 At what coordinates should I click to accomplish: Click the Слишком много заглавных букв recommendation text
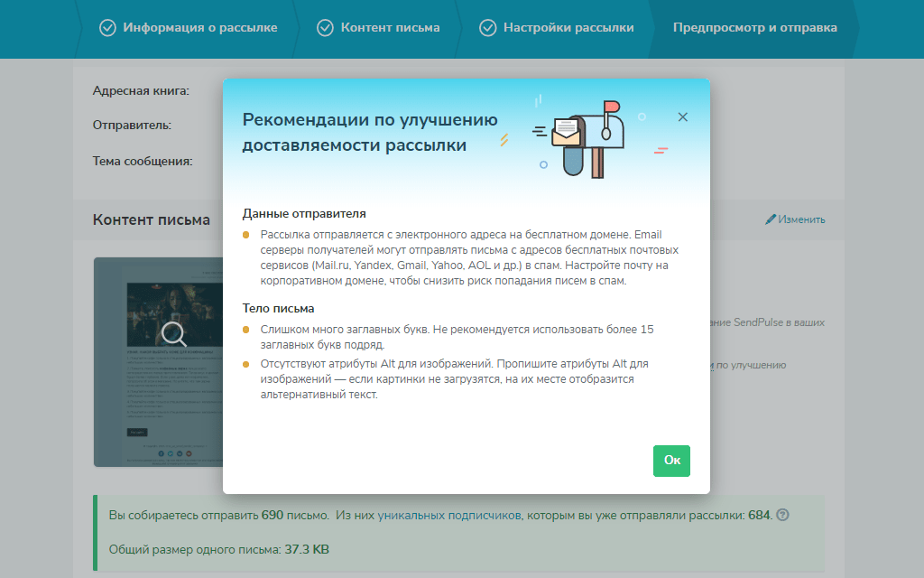point(457,337)
